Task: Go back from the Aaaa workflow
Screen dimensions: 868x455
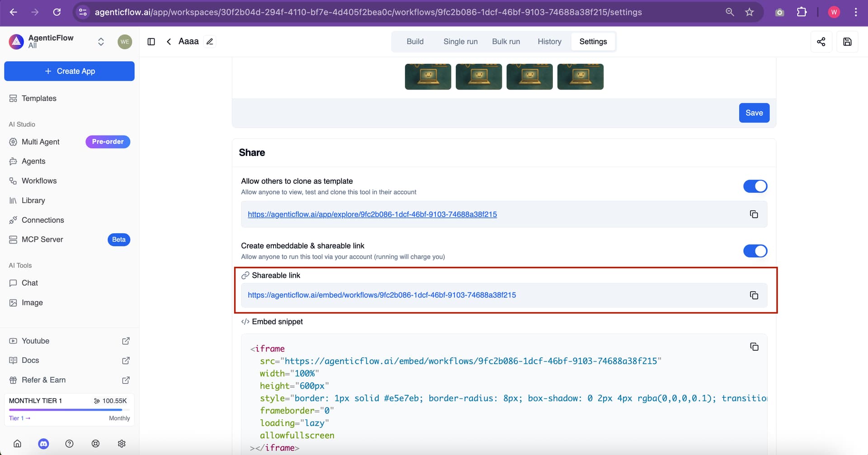Action: (169, 42)
